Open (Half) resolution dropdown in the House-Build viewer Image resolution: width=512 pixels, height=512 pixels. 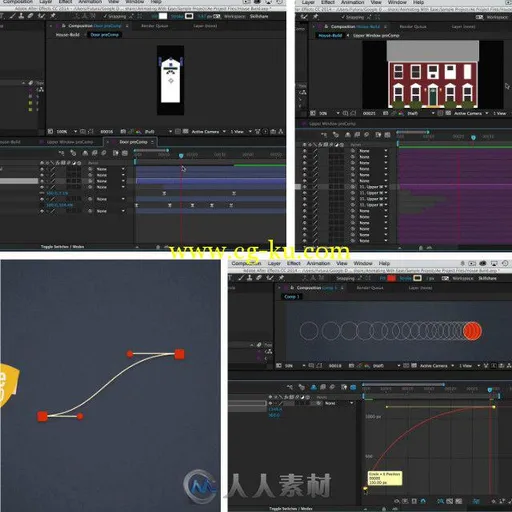click(x=421, y=114)
